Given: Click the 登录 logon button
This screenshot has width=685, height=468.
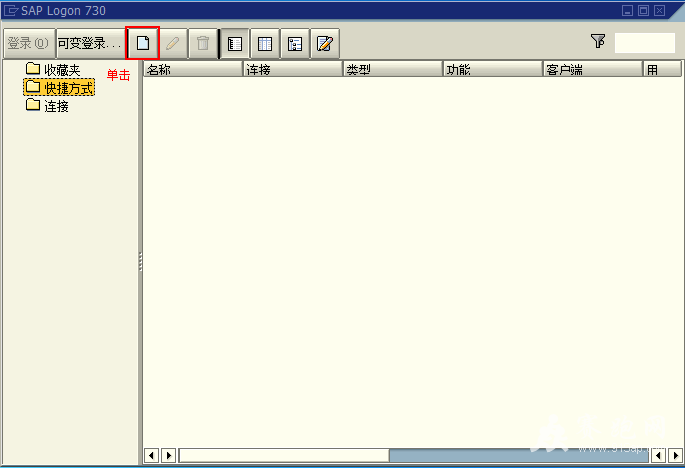Looking at the screenshot, I should click(29, 43).
